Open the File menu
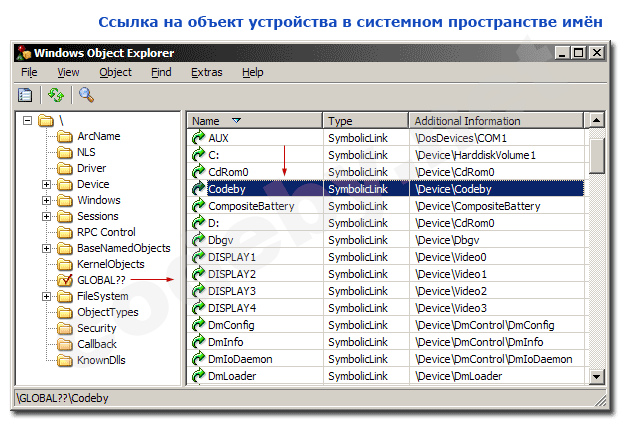The image size is (621, 422). click(29, 72)
